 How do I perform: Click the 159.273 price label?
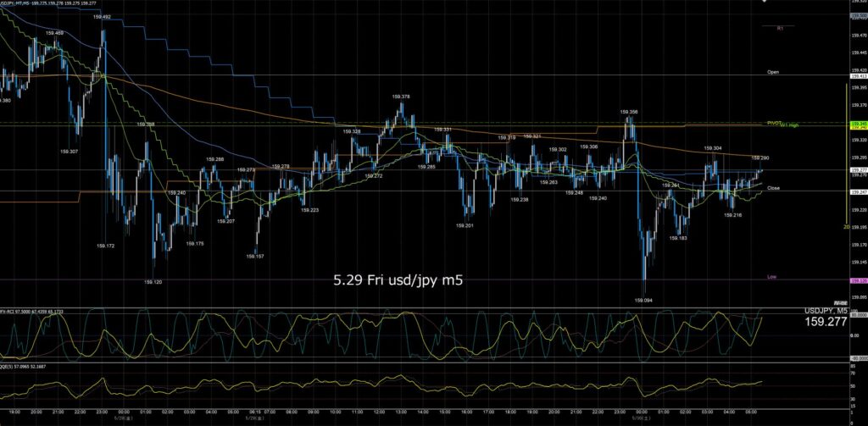246,170
